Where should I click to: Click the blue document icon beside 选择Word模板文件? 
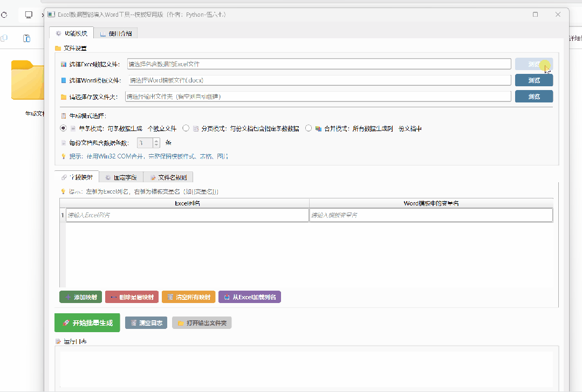click(64, 80)
